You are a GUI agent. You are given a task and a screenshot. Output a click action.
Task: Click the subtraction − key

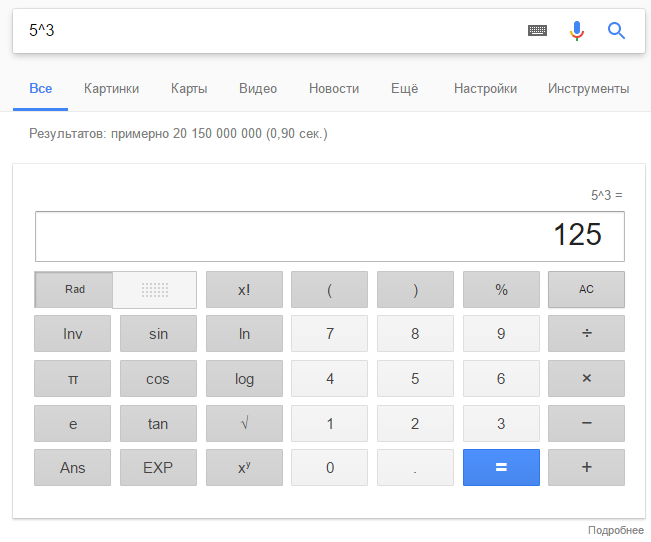[x=586, y=423]
